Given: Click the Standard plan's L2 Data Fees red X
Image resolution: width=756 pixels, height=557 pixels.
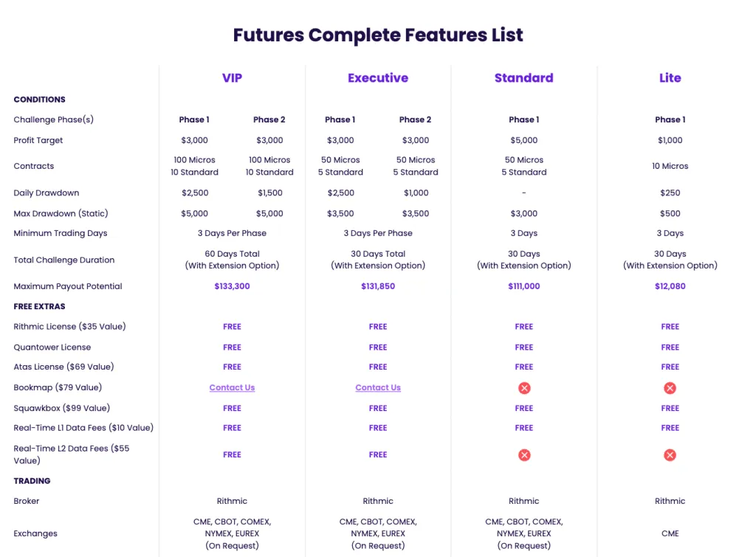Looking at the screenshot, I should (x=524, y=455).
